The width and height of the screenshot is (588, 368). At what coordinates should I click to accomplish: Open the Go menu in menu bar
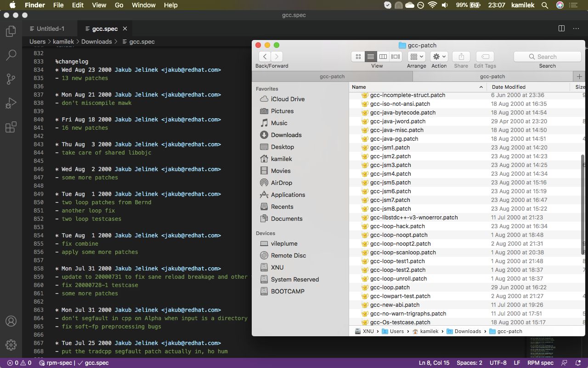point(119,5)
